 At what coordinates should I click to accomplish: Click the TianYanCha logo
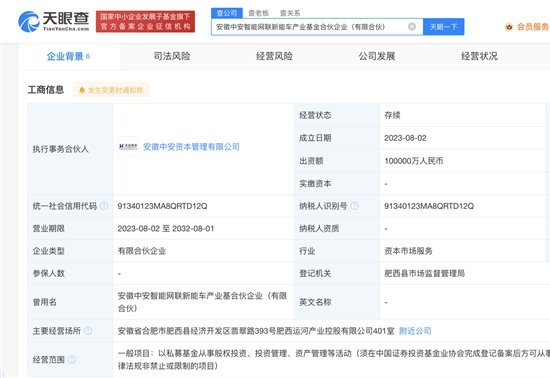point(54,21)
